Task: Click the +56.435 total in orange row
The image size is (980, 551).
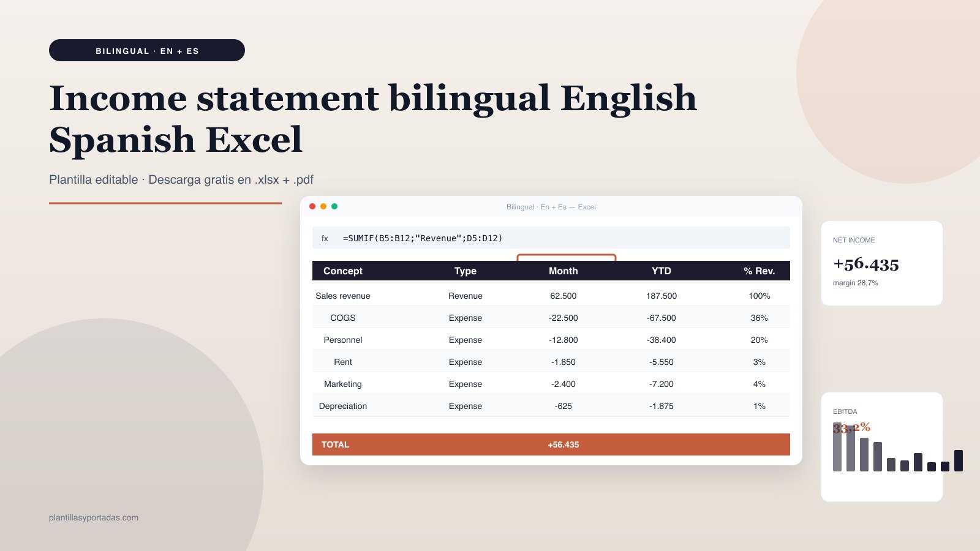Action: click(563, 444)
